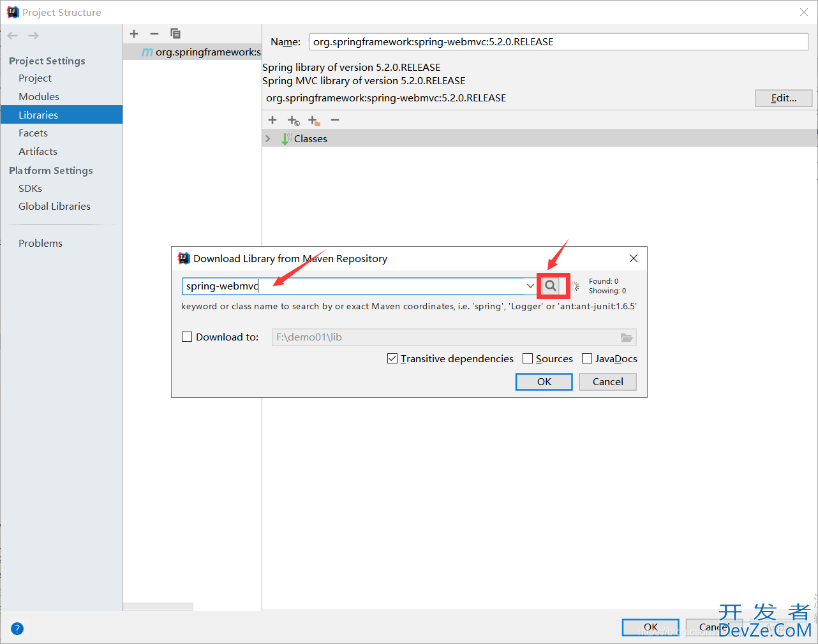Click the Classes row label
Viewport: 818px width, 644px height.
click(x=310, y=138)
